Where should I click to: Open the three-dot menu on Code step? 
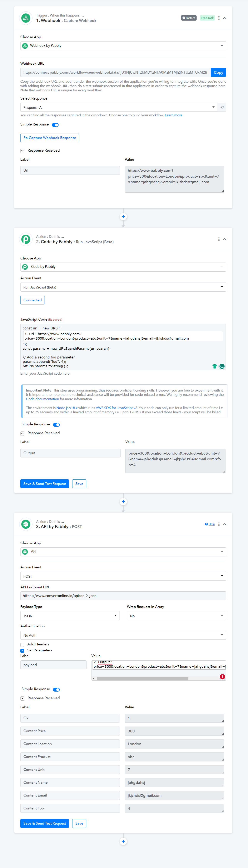[219, 239]
